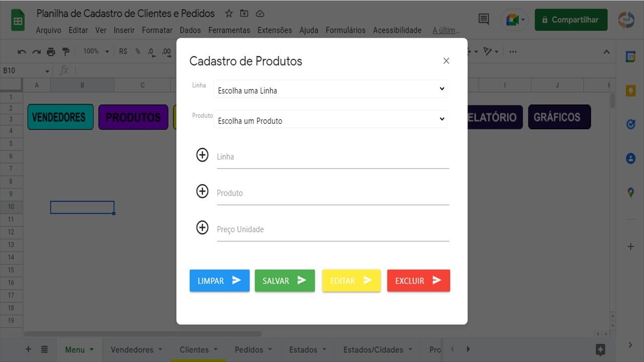The height and width of the screenshot is (362, 644).
Task: Check the cloud save status icon
Action: [x=260, y=14]
